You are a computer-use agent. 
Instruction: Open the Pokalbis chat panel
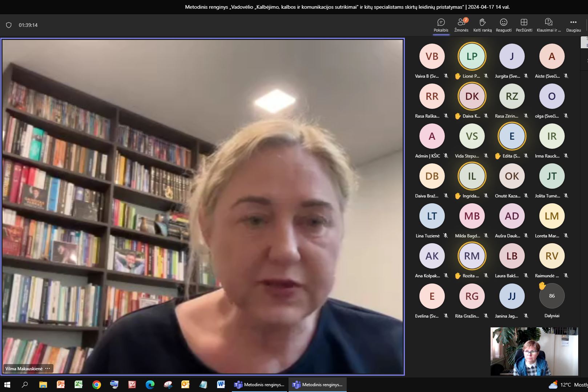click(441, 25)
